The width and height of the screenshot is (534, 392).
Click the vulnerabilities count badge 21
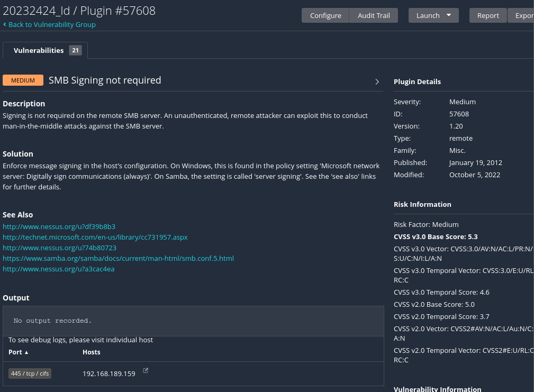pos(75,50)
